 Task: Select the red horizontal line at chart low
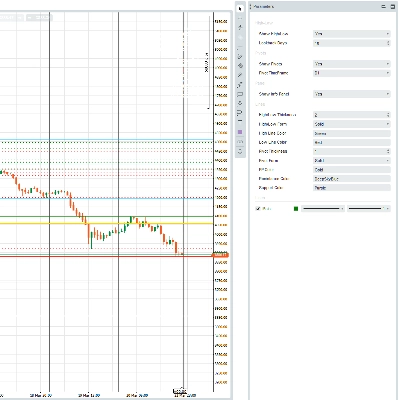point(106,256)
